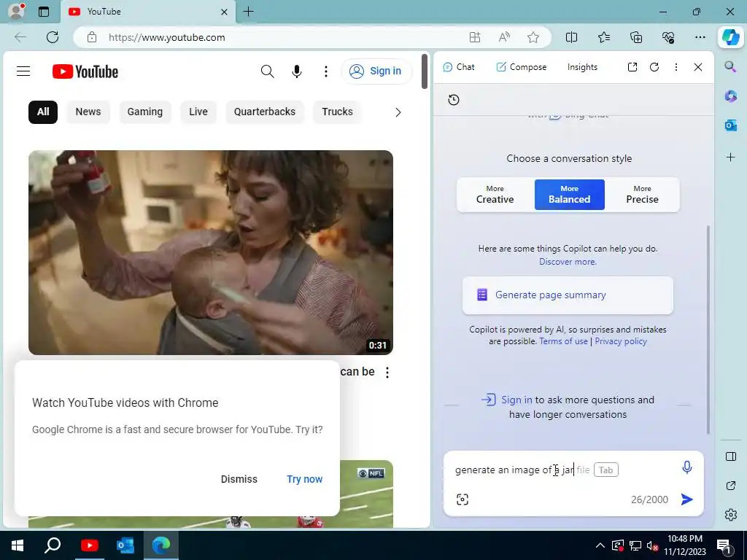
Task: Open Edge Settings and more menu
Action: (700, 37)
